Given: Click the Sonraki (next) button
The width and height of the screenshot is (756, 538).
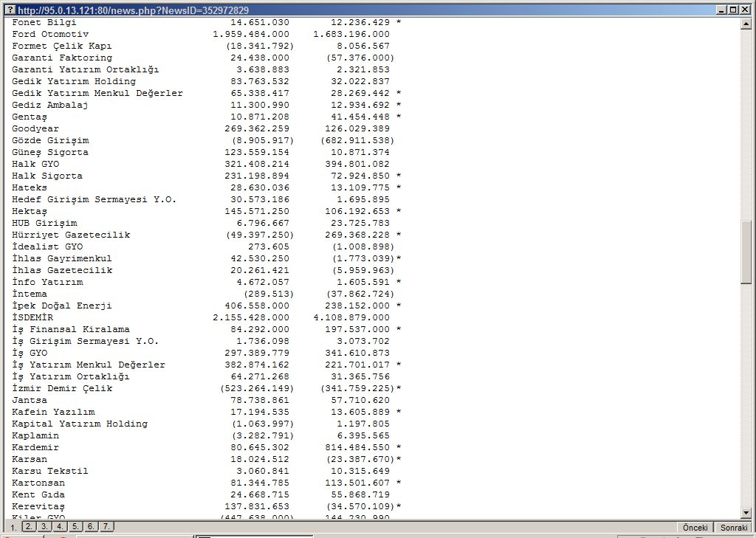Looking at the screenshot, I should [734, 528].
